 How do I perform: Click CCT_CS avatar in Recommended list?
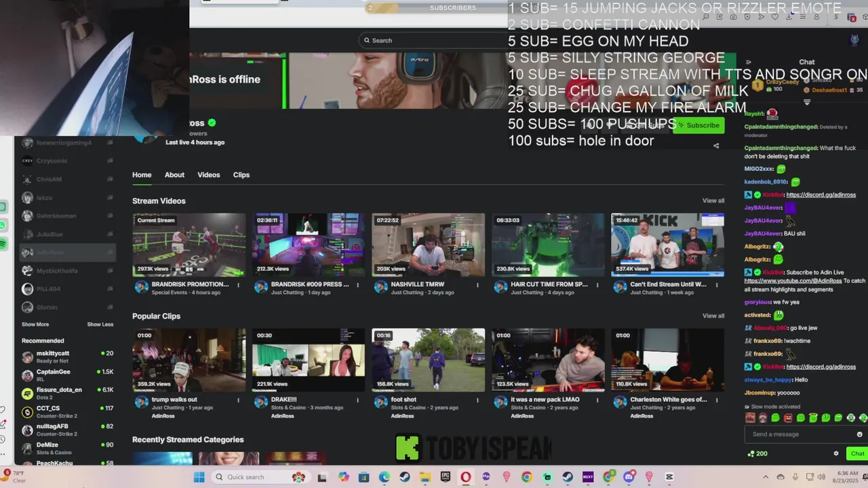(27, 411)
